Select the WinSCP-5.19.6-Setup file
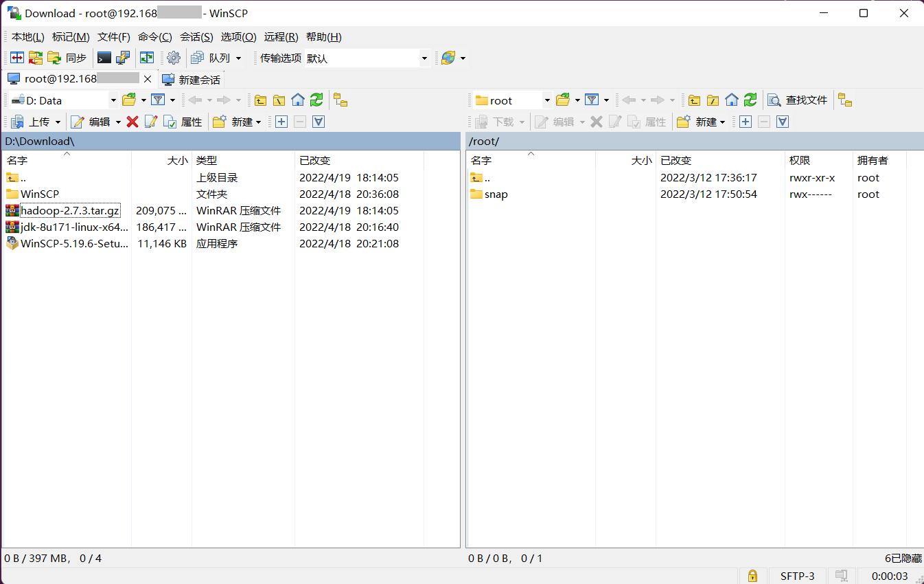This screenshot has width=924, height=584. pyautogui.click(x=74, y=244)
